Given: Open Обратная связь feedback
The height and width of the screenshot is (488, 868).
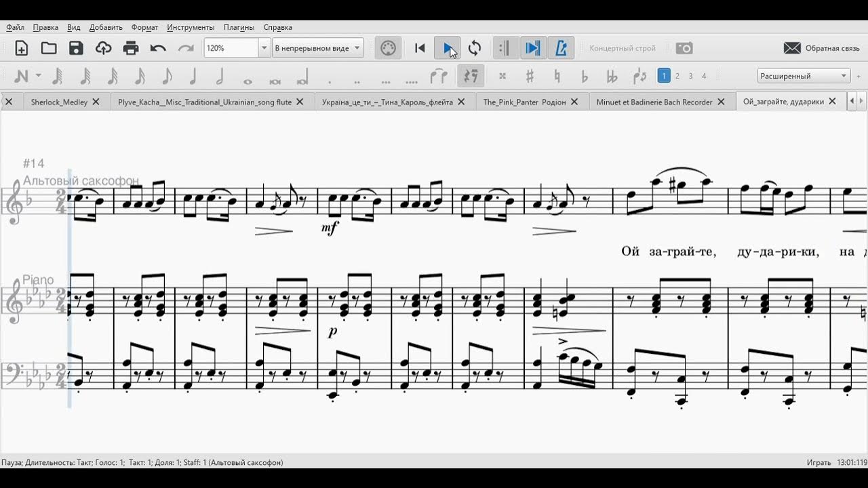Looking at the screenshot, I should coord(821,48).
